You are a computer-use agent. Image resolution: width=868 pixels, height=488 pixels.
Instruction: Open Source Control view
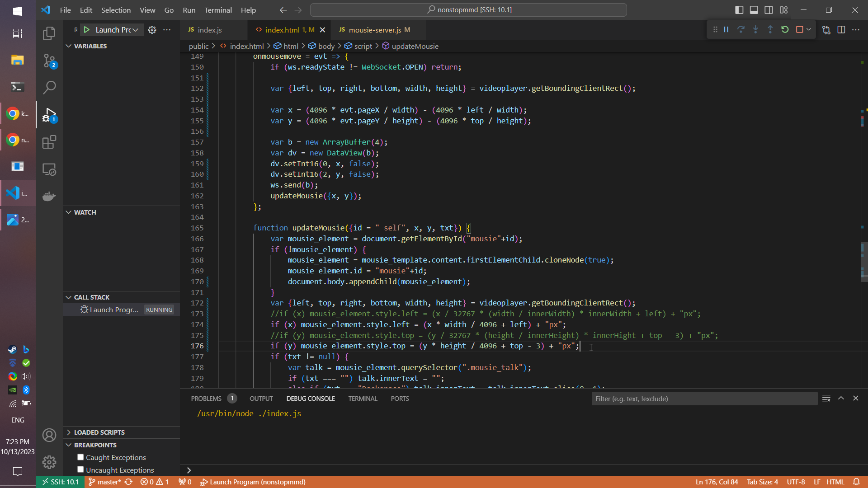49,61
